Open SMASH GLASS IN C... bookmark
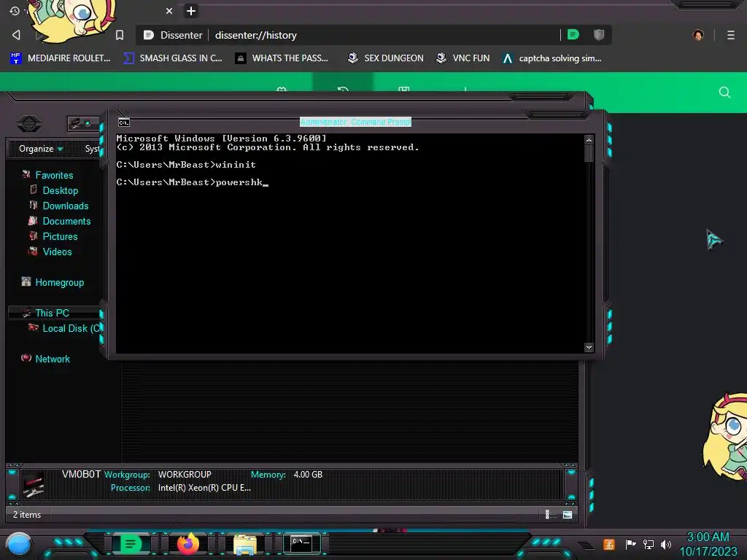This screenshot has height=560, width=747. click(x=173, y=58)
